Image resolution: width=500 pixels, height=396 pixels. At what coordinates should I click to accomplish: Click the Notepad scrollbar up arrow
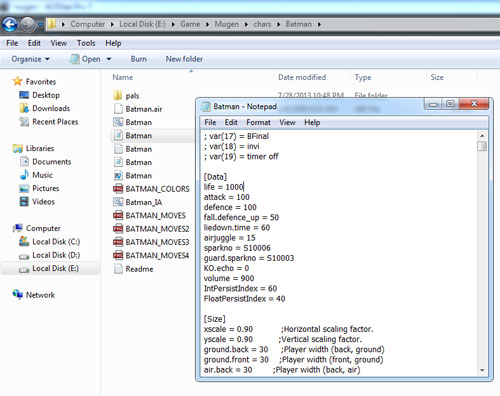click(482, 136)
